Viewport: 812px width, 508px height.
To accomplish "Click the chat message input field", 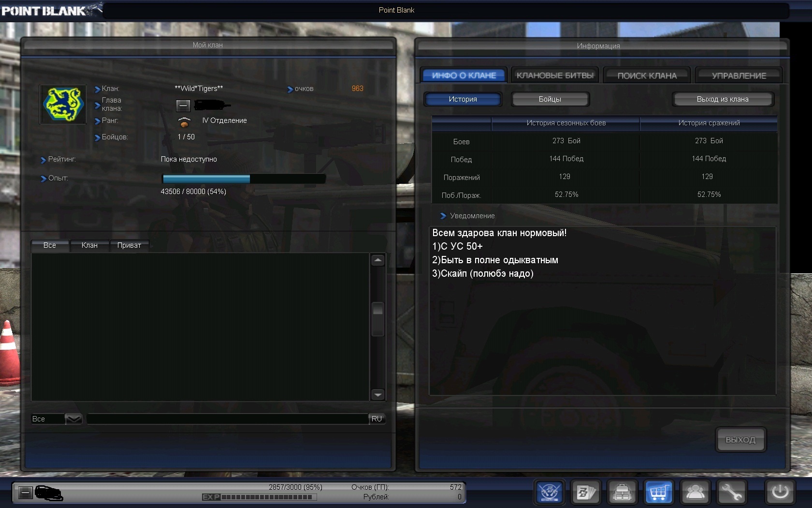I will coord(227,419).
